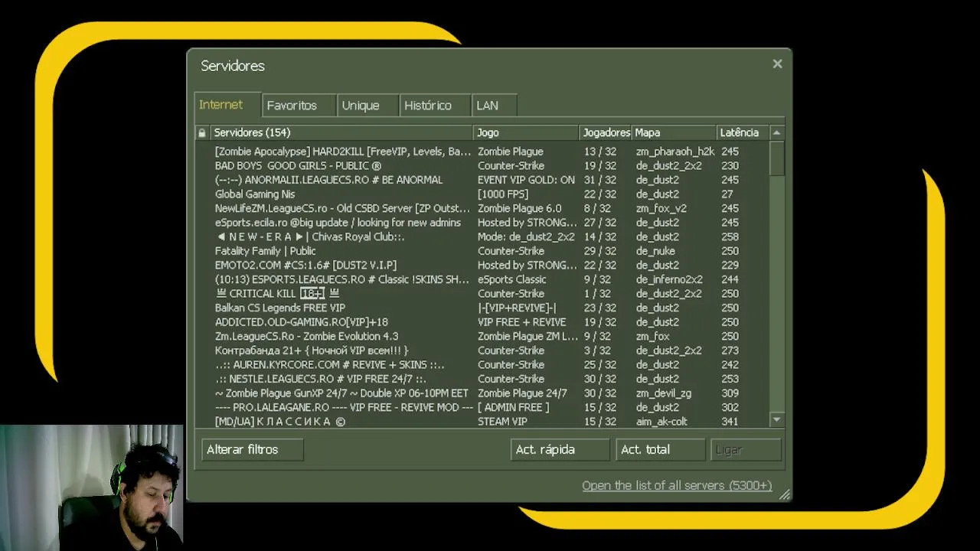This screenshot has height=551, width=980.
Task: Sort by the Servidores (154) column header
Action: (341, 132)
